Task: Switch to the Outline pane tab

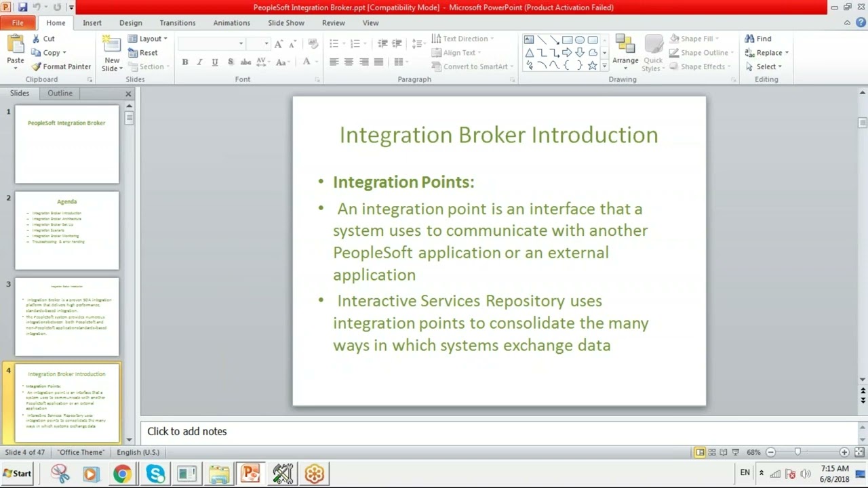Action: coord(60,94)
